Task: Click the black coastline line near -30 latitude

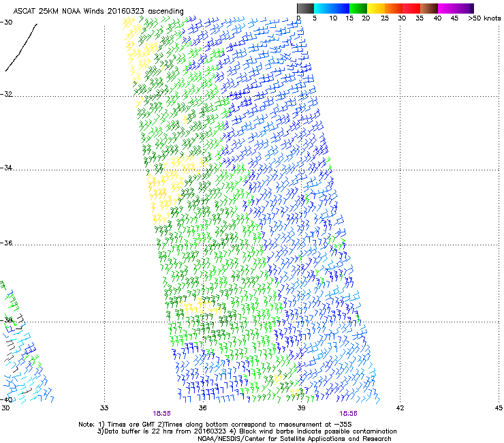Action: tap(21, 47)
